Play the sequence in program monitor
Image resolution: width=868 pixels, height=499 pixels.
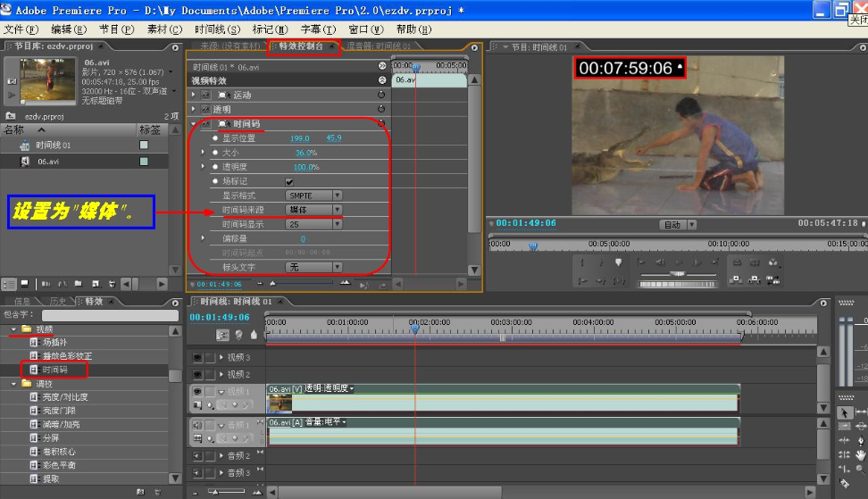tap(679, 262)
